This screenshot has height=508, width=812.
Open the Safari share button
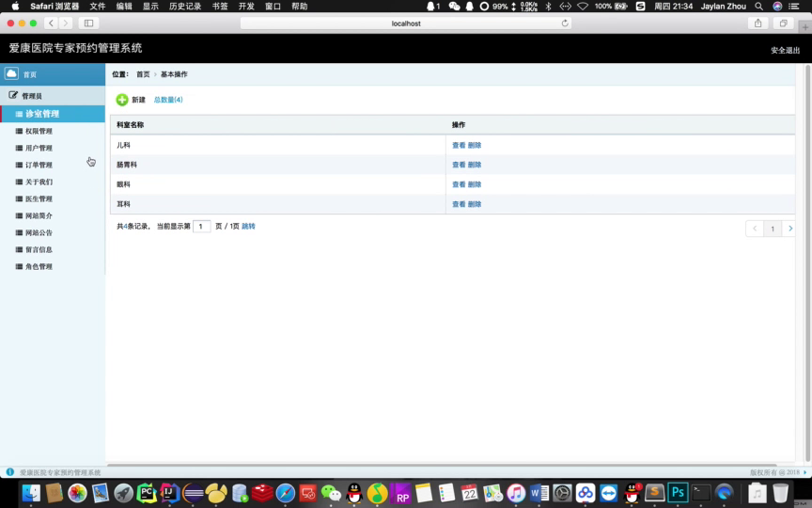758,23
